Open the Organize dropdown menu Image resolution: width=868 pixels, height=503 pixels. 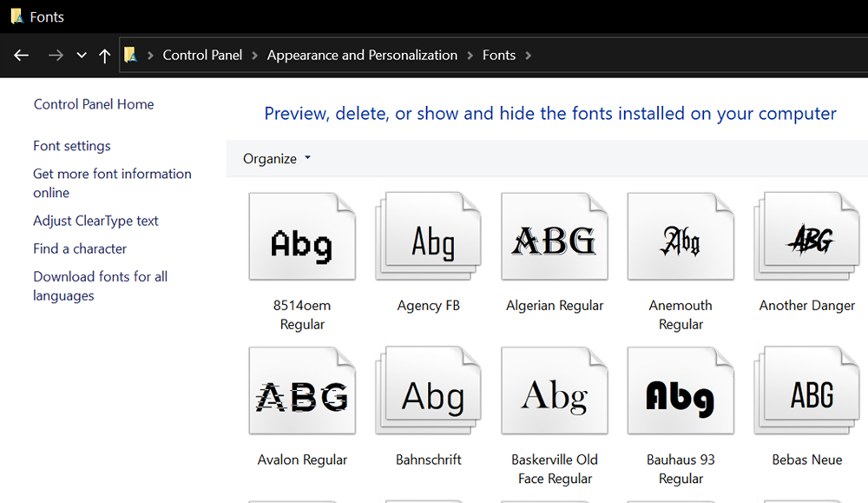[x=277, y=159]
